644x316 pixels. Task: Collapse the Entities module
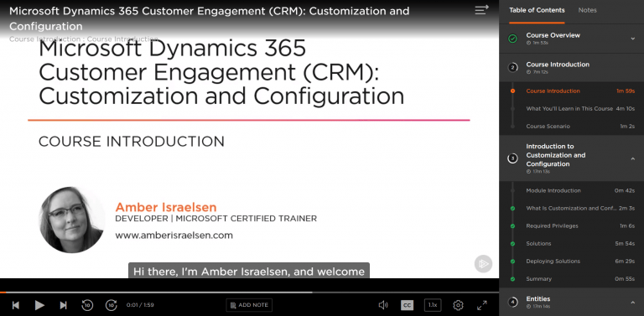633,303
